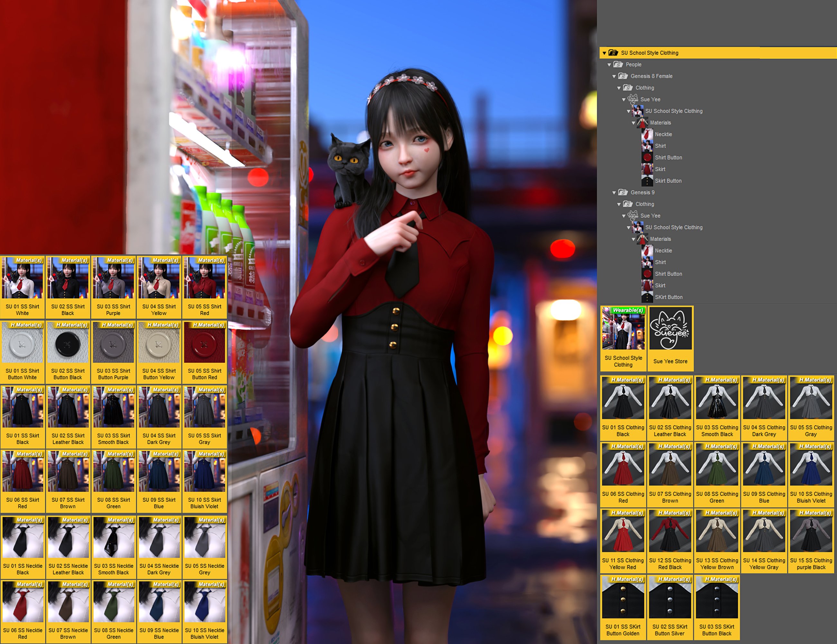Click the Sue Yee folder icon under Genesis 8 Female
The width and height of the screenshot is (837, 644).
[x=634, y=99]
